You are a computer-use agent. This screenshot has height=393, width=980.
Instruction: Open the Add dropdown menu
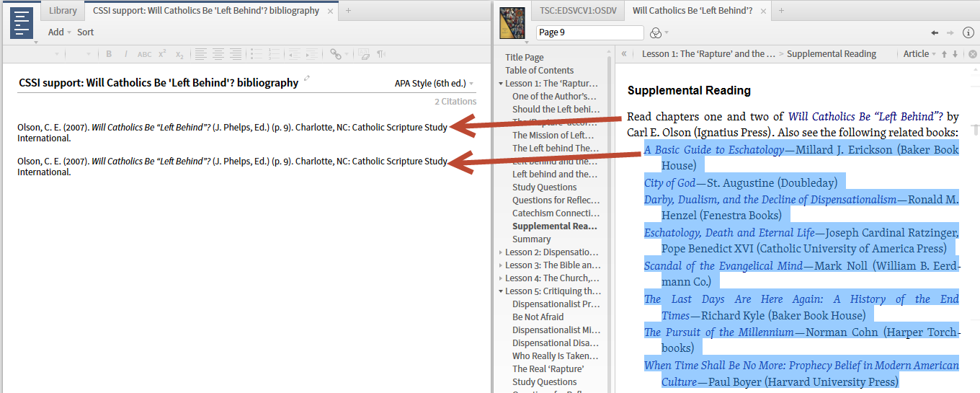coord(60,32)
